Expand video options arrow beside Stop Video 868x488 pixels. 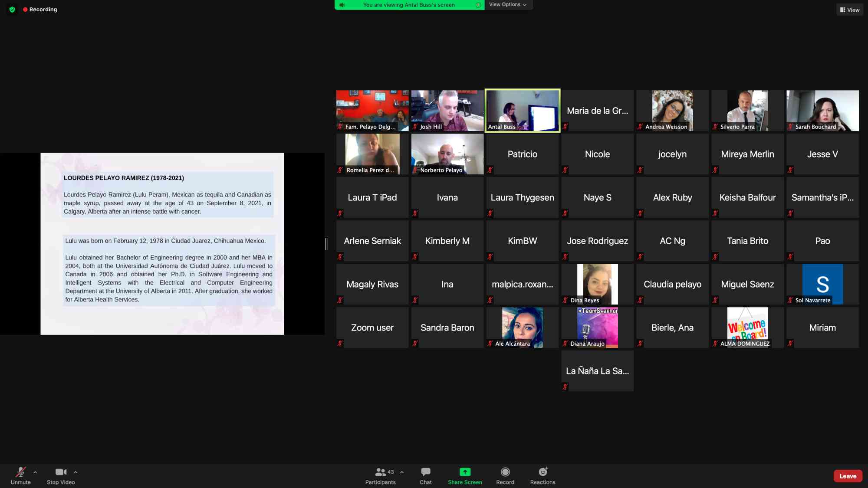pos(76,472)
